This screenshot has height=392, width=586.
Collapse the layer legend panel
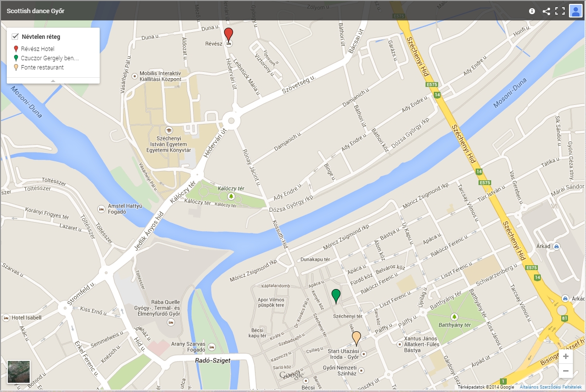(53, 81)
